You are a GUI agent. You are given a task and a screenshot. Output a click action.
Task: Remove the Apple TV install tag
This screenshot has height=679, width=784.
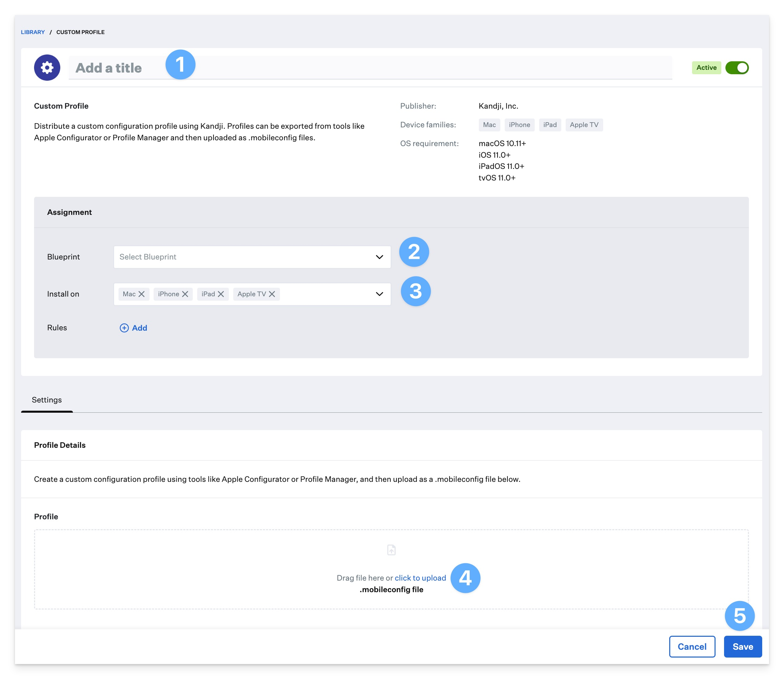272,294
